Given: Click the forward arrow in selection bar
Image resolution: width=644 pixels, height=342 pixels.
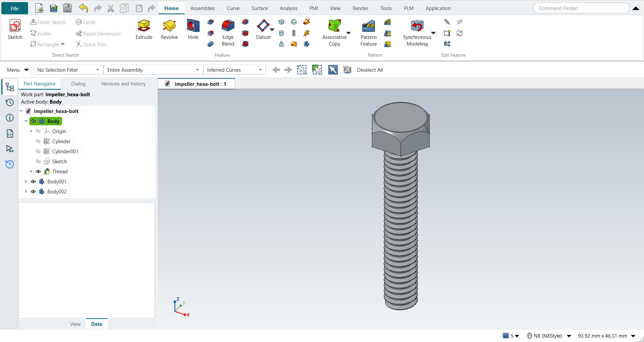Looking at the screenshot, I should [x=288, y=70].
